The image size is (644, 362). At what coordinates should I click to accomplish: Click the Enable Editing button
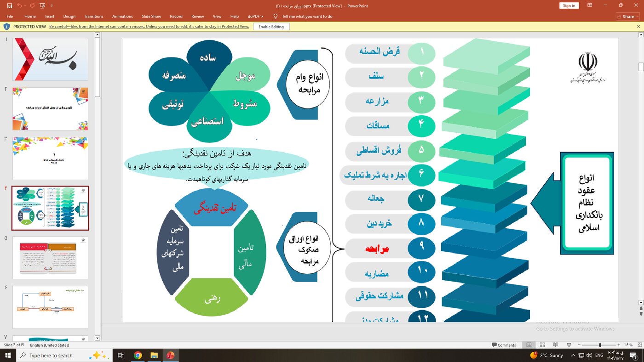point(271,27)
